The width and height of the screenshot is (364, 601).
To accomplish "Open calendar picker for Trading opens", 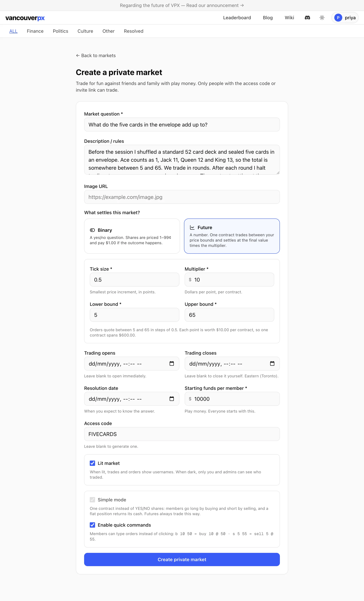I will [172, 363].
